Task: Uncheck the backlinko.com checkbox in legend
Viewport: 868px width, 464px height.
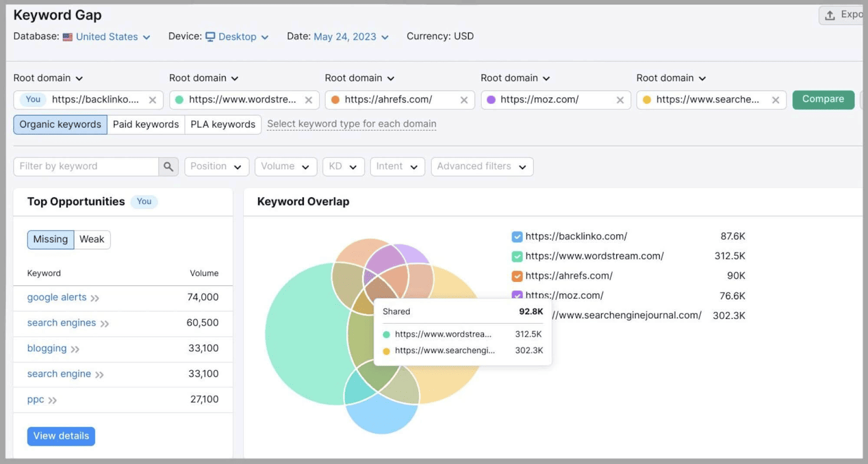Action: [x=516, y=237]
